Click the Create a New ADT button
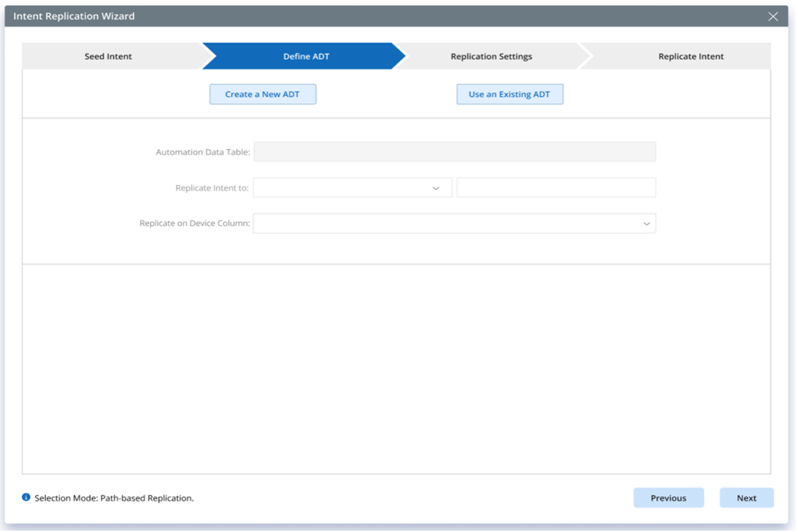Viewport: 798px width, 532px height. pyautogui.click(x=262, y=95)
